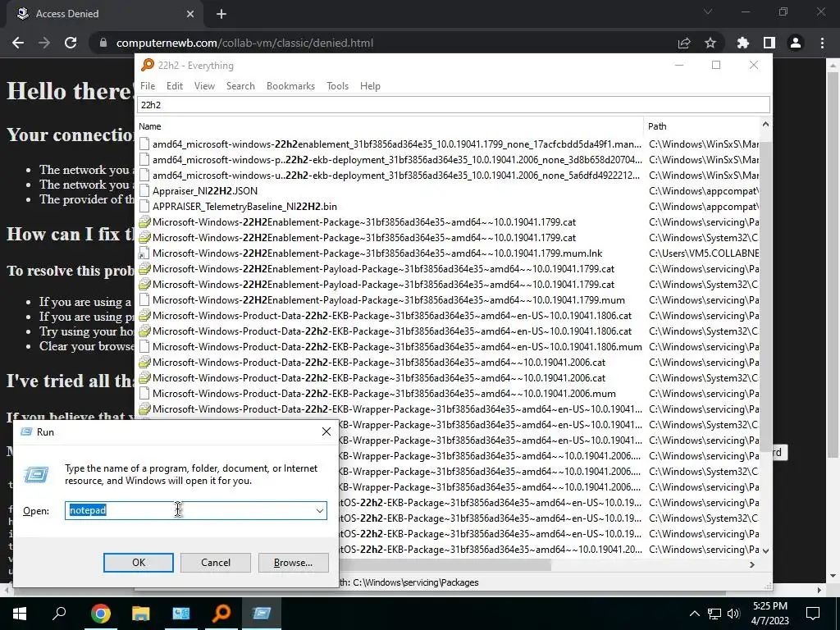Click the padlock site info icon

coord(103,43)
